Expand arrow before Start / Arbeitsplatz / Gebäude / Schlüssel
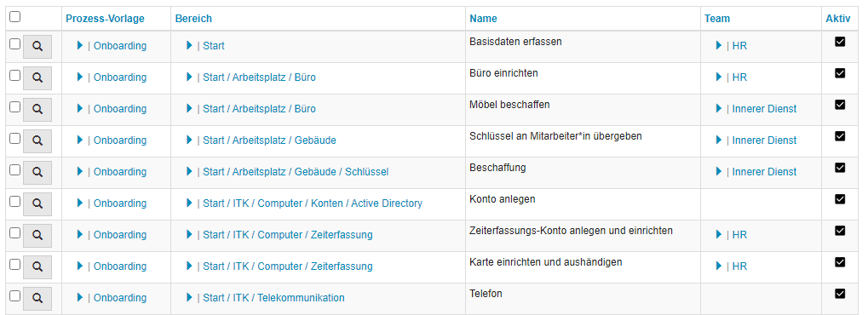The width and height of the screenshot is (868, 315). pos(190,172)
